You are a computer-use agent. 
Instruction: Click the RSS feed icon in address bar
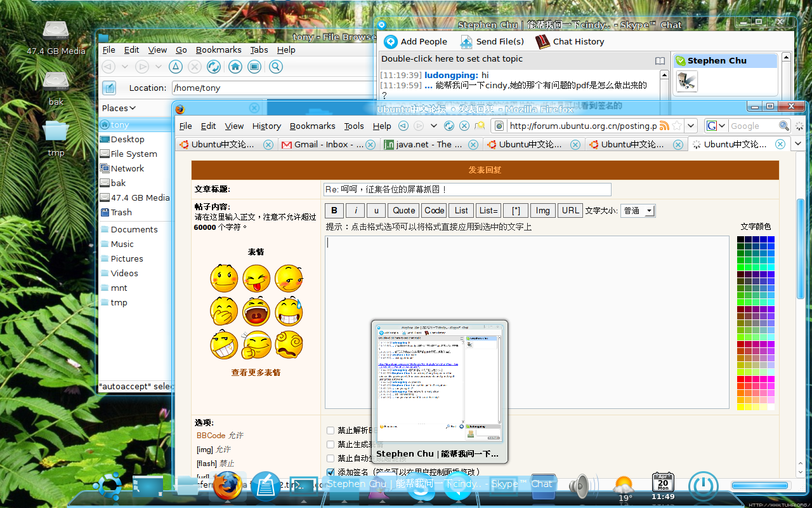664,126
